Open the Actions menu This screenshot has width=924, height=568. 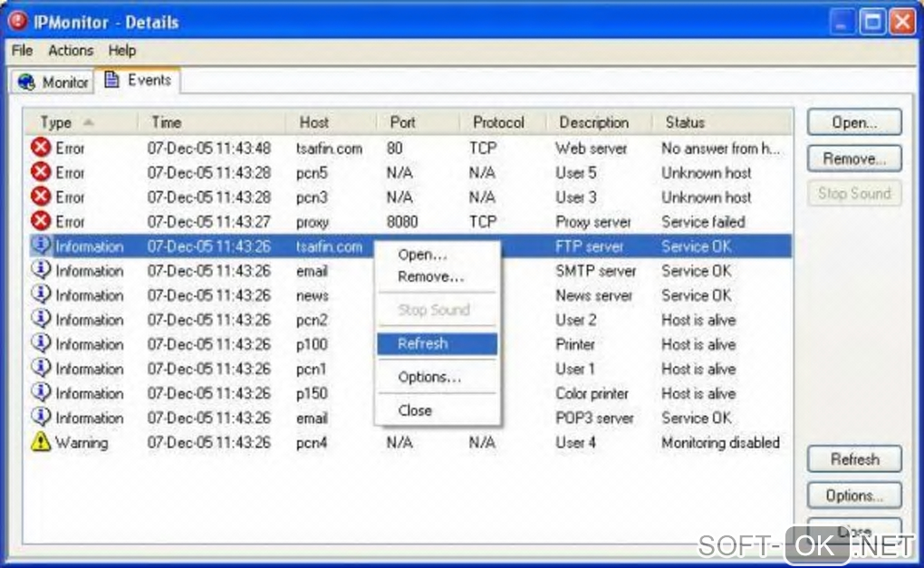coord(71,51)
